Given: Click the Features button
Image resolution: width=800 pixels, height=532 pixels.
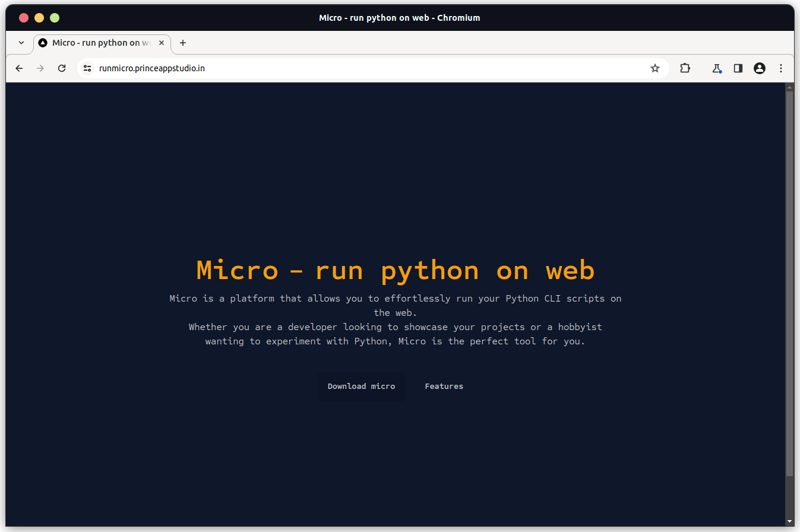Looking at the screenshot, I should (444, 387).
